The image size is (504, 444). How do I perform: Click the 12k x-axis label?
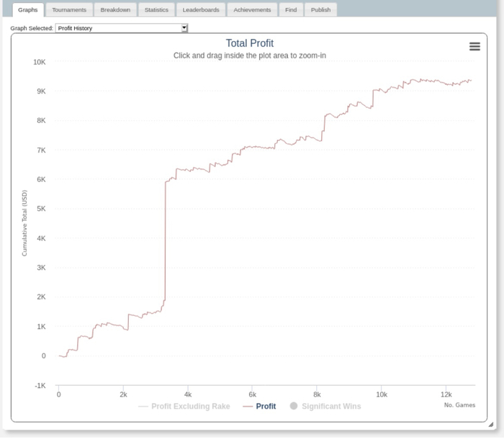point(446,394)
